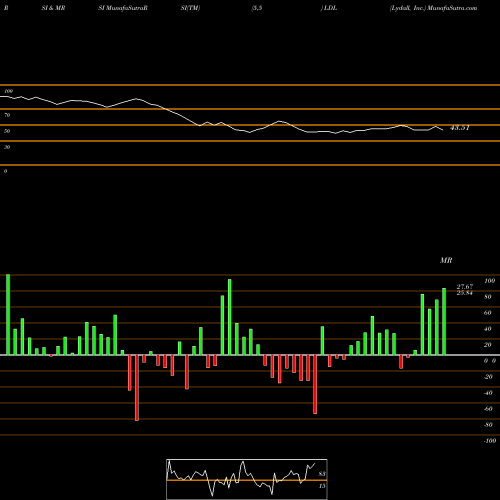Click the last green bar of the histogram
500x500 pixels.
[x=444, y=321]
